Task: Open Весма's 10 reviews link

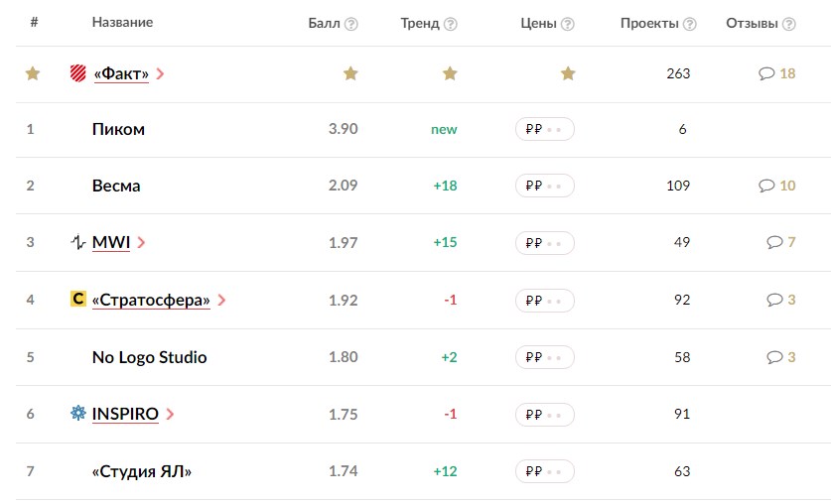Action: click(x=777, y=186)
